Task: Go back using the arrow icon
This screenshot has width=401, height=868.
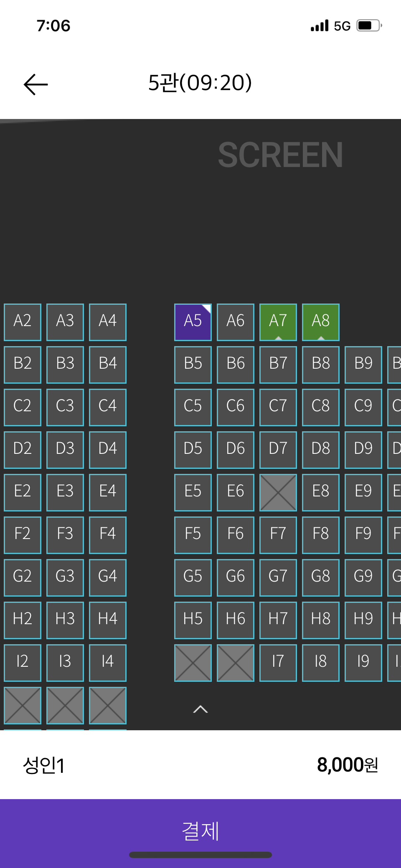Action: (36, 84)
